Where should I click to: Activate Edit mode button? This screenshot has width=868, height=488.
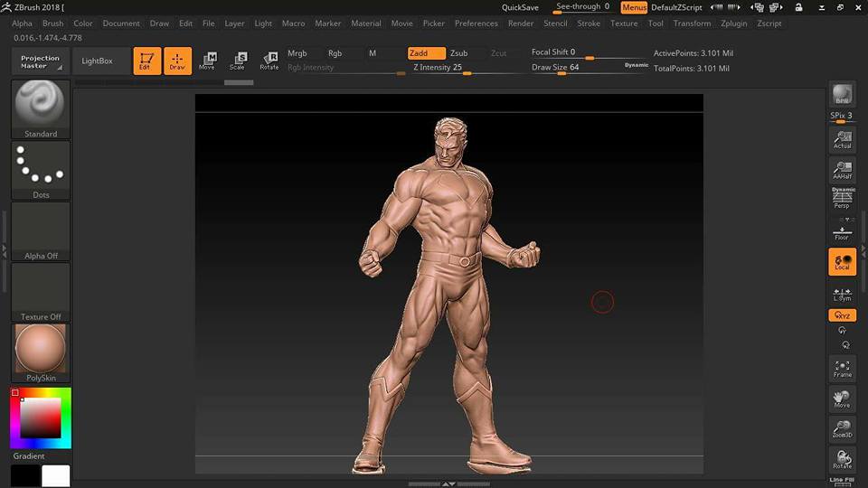point(146,61)
